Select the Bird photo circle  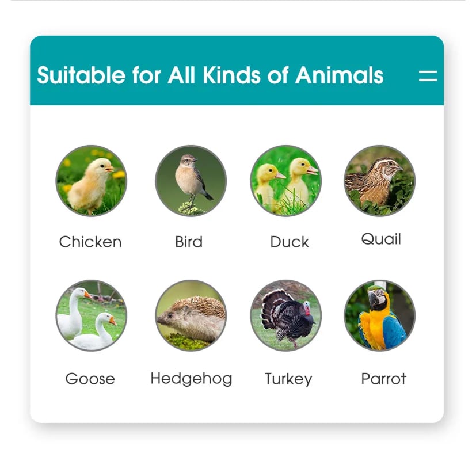191,180
